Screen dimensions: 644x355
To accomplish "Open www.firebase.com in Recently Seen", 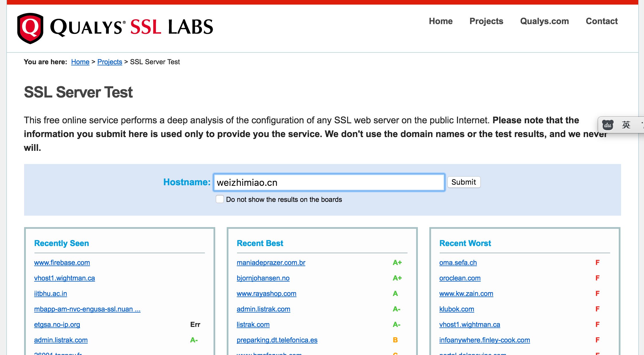I will (x=62, y=263).
